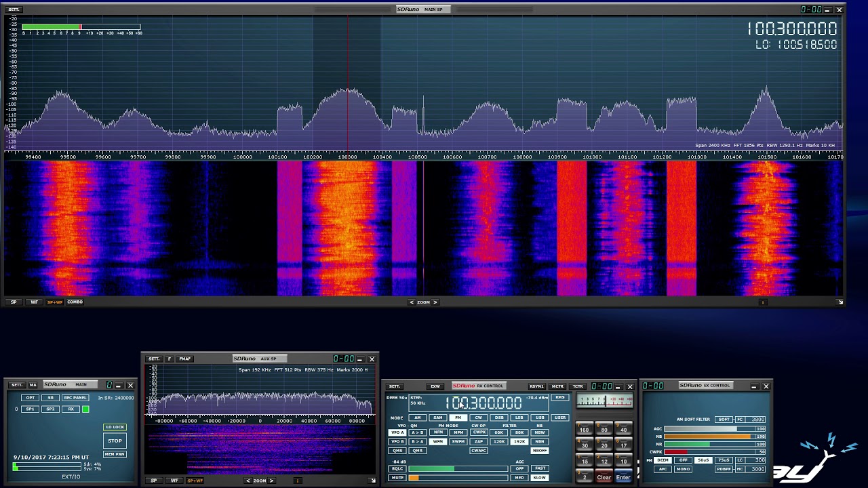The width and height of the screenshot is (868, 488).
Task: Click the green RX status indicator square
Action: tap(85, 409)
